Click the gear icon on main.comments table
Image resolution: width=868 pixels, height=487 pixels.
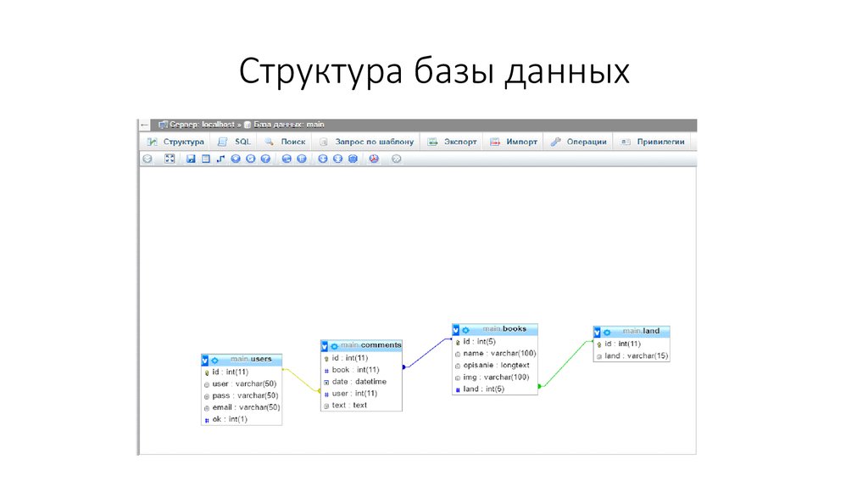pos(334,346)
